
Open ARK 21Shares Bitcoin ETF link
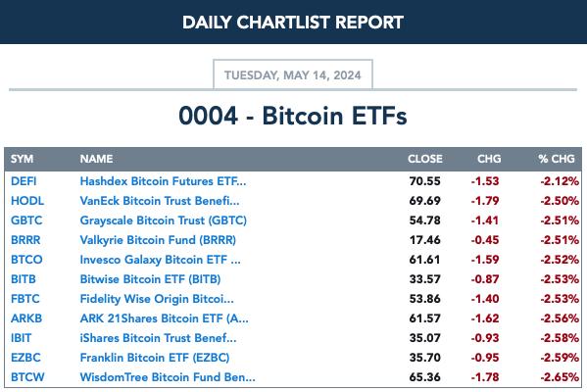click(164, 318)
